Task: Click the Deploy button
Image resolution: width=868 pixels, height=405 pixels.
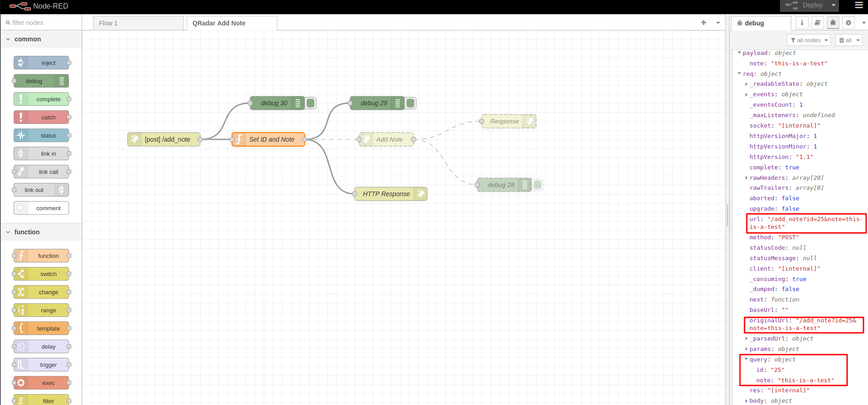Action: coord(804,5)
